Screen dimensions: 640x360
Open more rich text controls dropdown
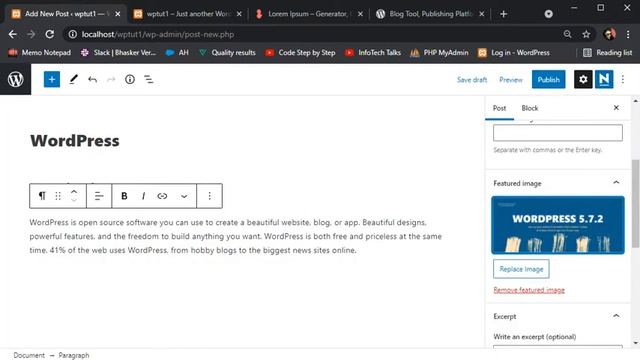point(184,196)
